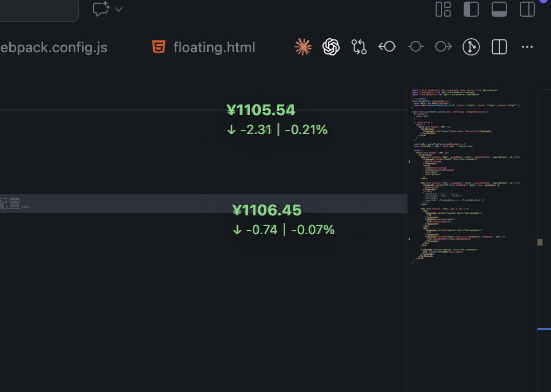Expand the chat dropdown chevron
This screenshot has width=551, height=392.
pyautogui.click(x=119, y=9)
